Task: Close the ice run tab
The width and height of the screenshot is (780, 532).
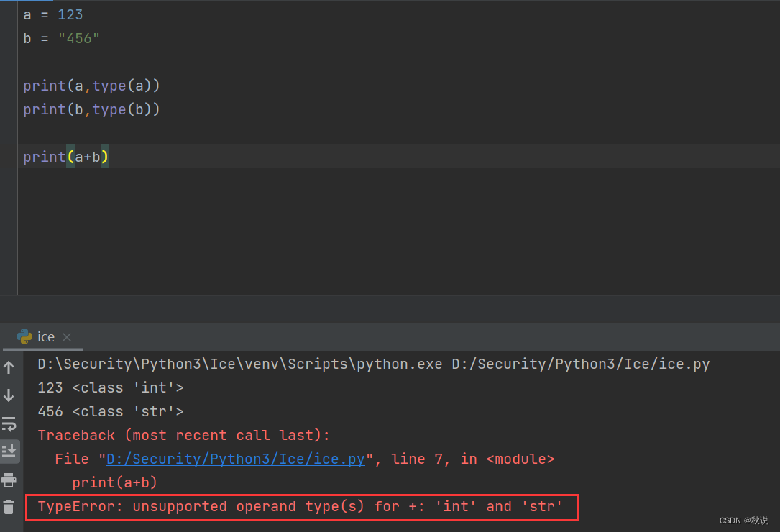Action: point(67,337)
